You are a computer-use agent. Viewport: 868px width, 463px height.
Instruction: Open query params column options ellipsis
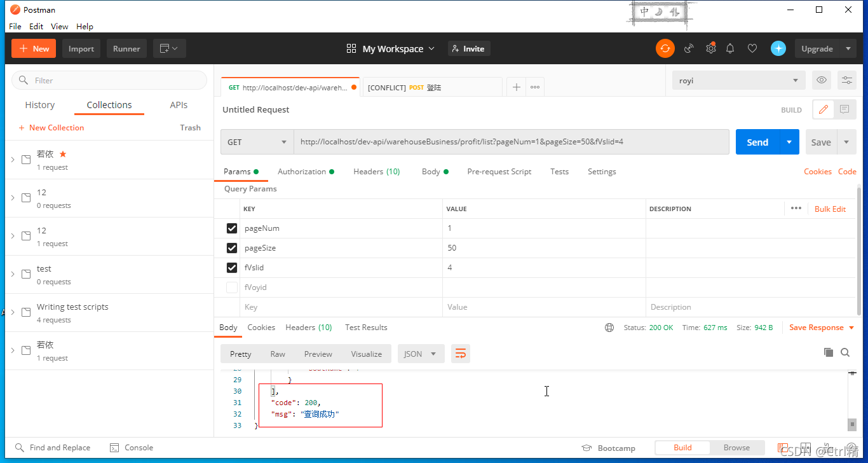pyautogui.click(x=796, y=208)
